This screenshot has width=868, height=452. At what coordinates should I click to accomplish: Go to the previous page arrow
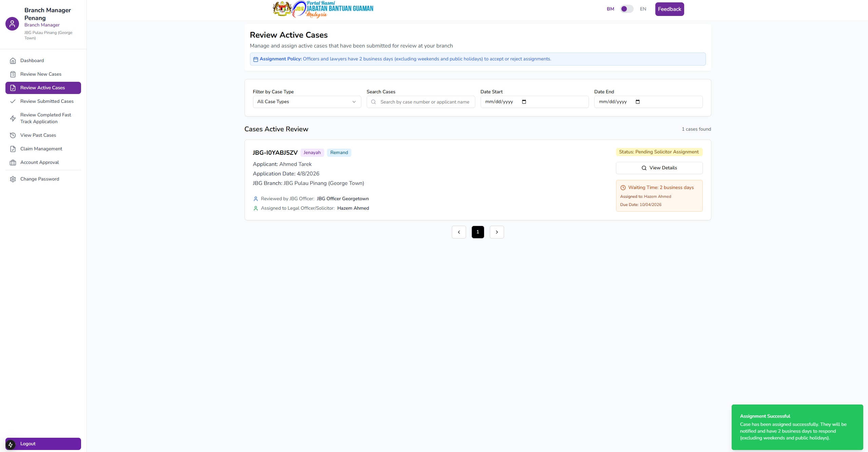[459, 232]
